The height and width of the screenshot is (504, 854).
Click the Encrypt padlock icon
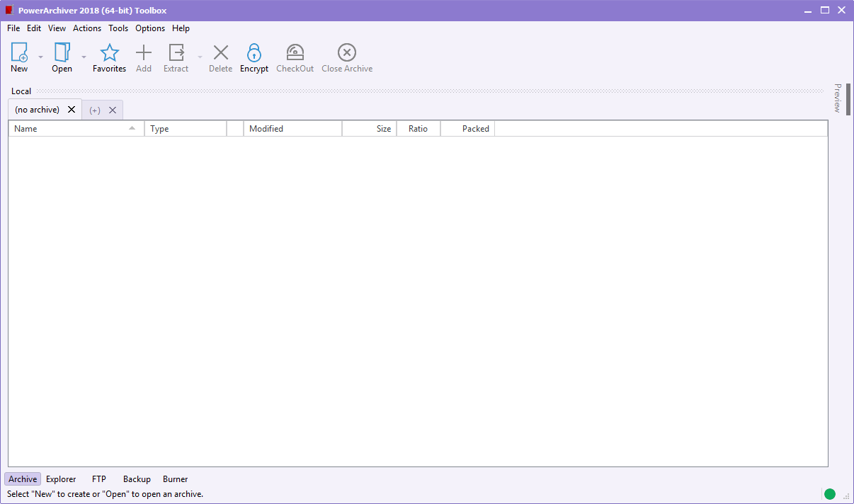[x=254, y=53]
